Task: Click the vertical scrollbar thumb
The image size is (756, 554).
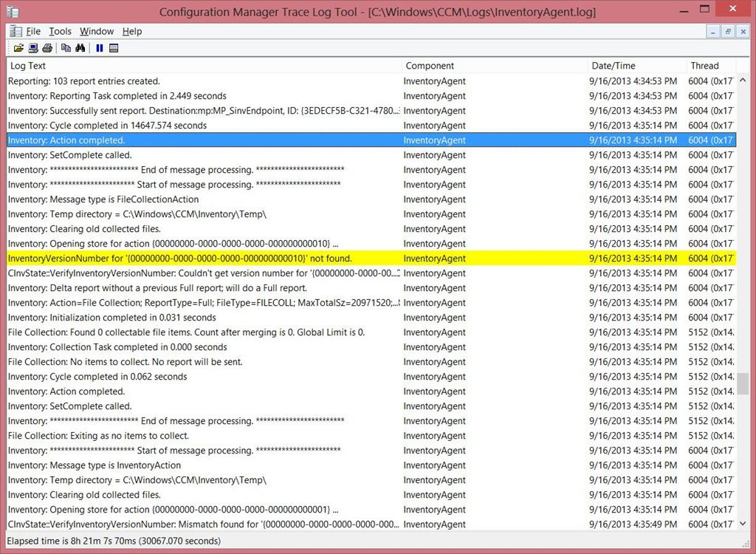Action: (743, 383)
